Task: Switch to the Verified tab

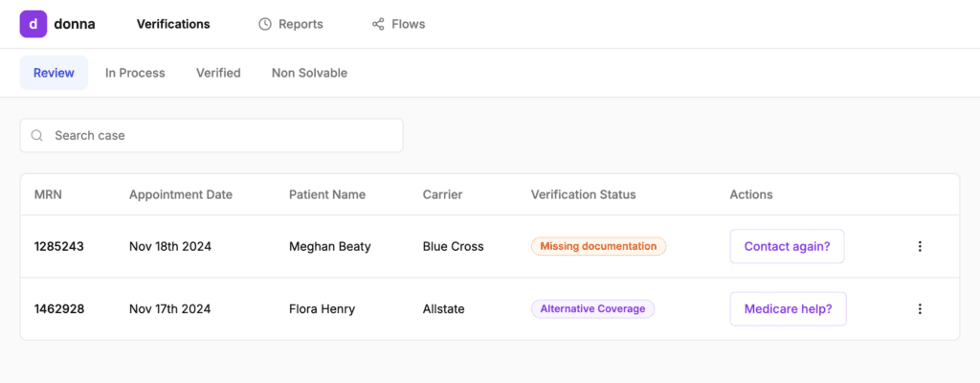Action: [x=218, y=73]
